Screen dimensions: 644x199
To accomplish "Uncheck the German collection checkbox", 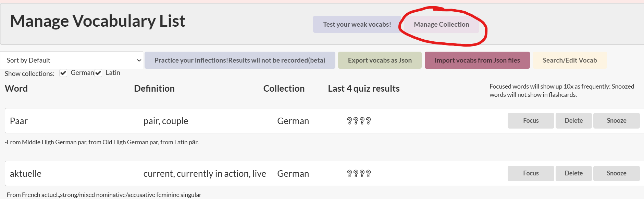I will [x=63, y=73].
